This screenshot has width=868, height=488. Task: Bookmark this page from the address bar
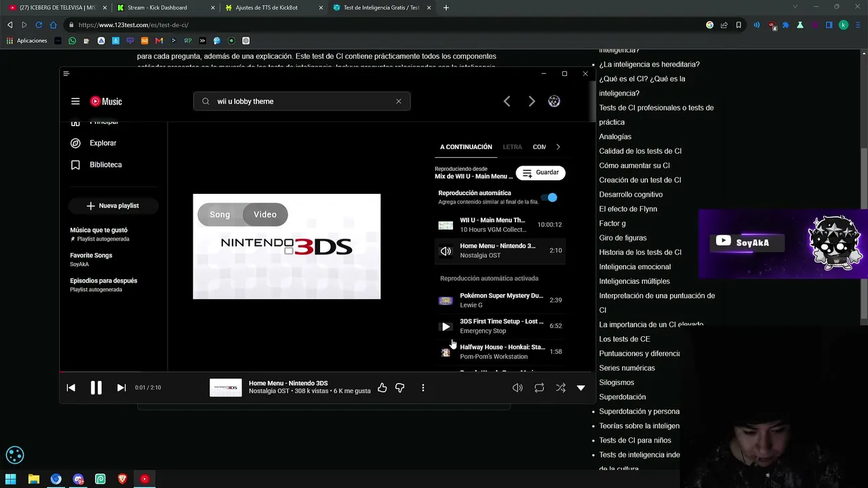coord(738,25)
